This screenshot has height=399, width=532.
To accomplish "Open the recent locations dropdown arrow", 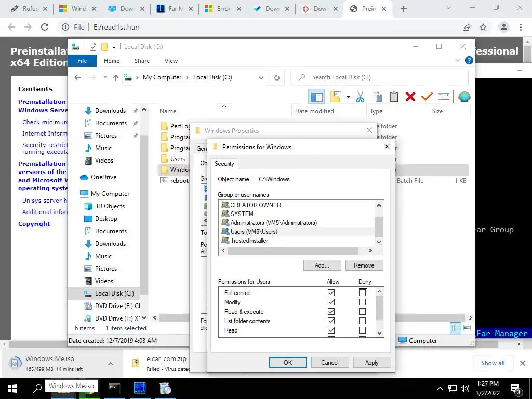I will tap(105, 78).
